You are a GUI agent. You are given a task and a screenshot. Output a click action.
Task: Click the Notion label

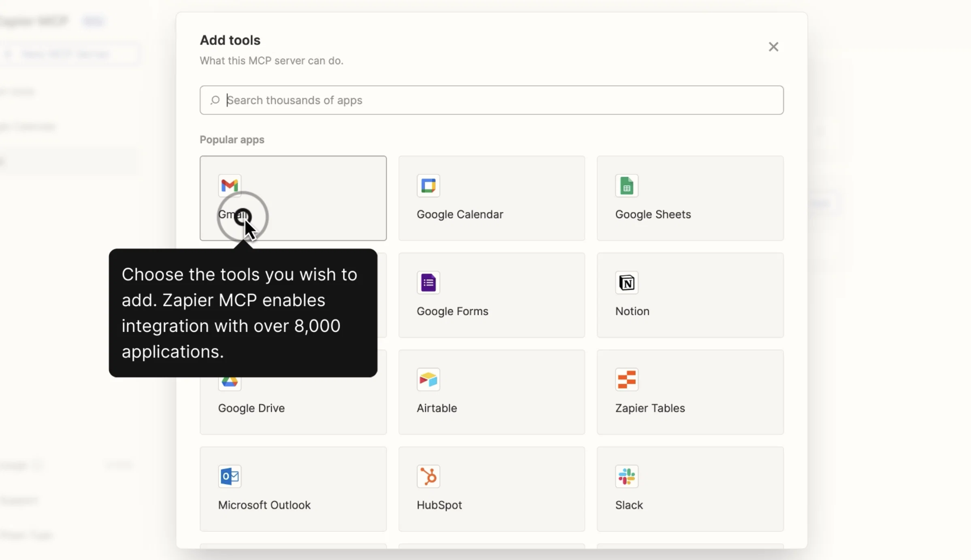[632, 311]
